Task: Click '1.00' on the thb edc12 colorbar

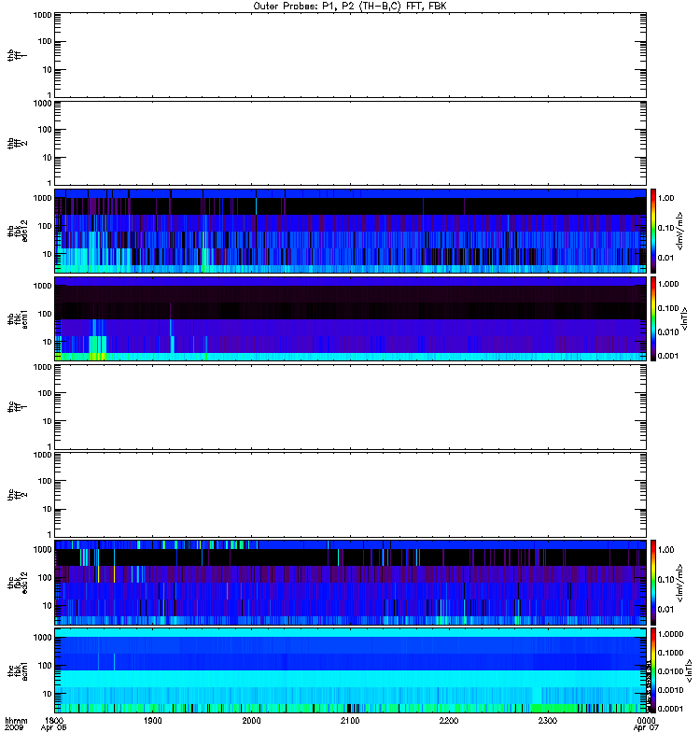Action: [665, 198]
